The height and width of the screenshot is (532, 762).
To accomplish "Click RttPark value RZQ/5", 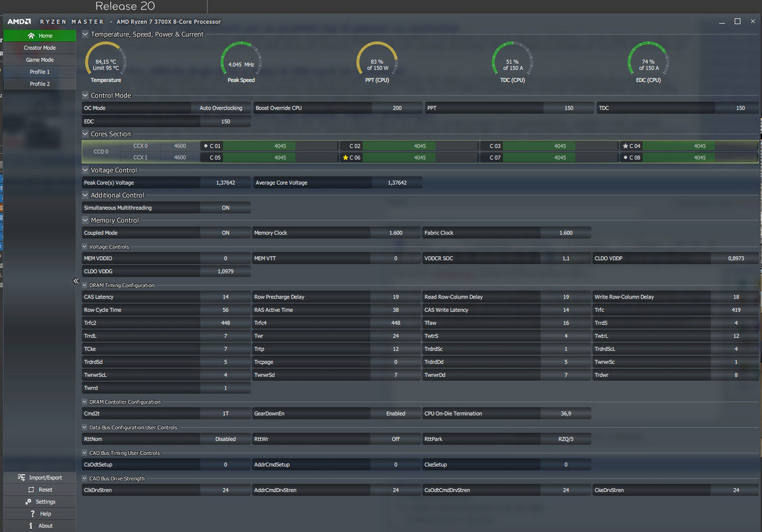I will [566, 439].
